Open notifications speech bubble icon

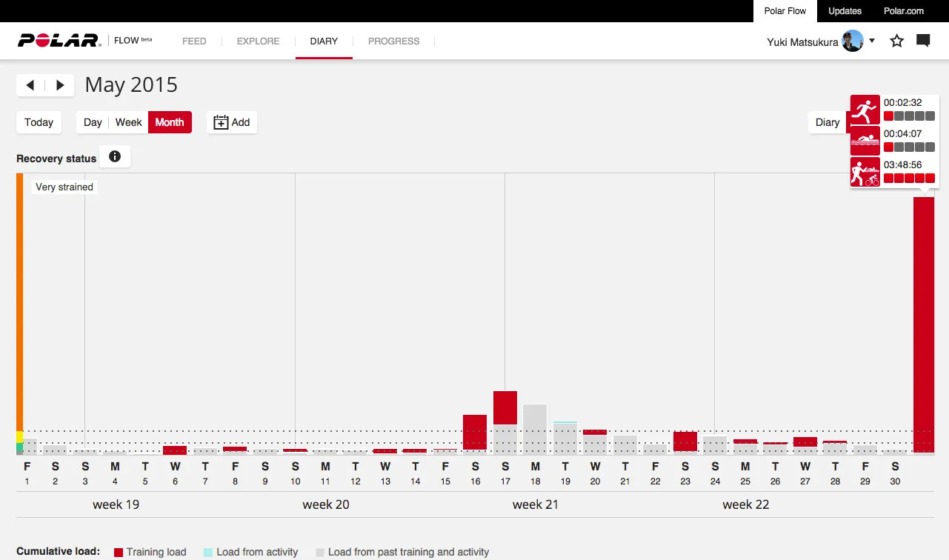coord(923,41)
